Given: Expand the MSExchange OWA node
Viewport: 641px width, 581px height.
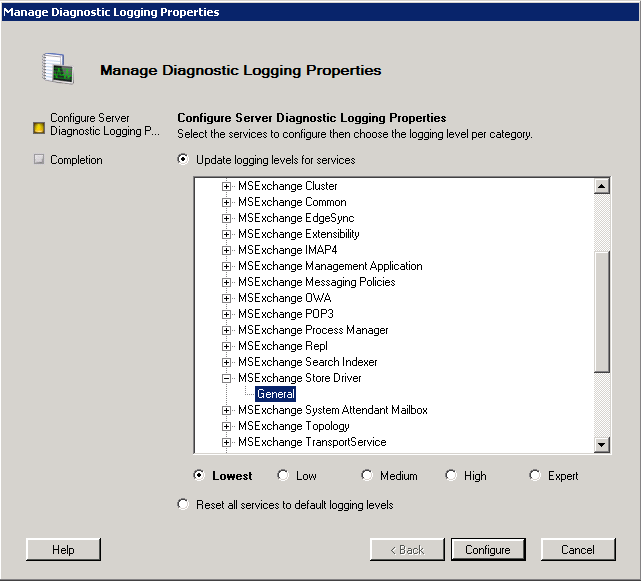Looking at the screenshot, I should 226,298.
